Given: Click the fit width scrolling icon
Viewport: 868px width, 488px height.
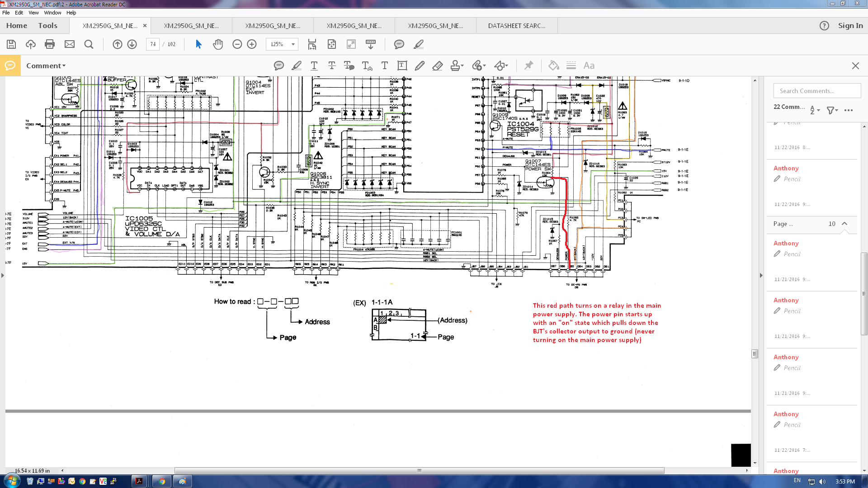Looking at the screenshot, I should pyautogui.click(x=312, y=44).
